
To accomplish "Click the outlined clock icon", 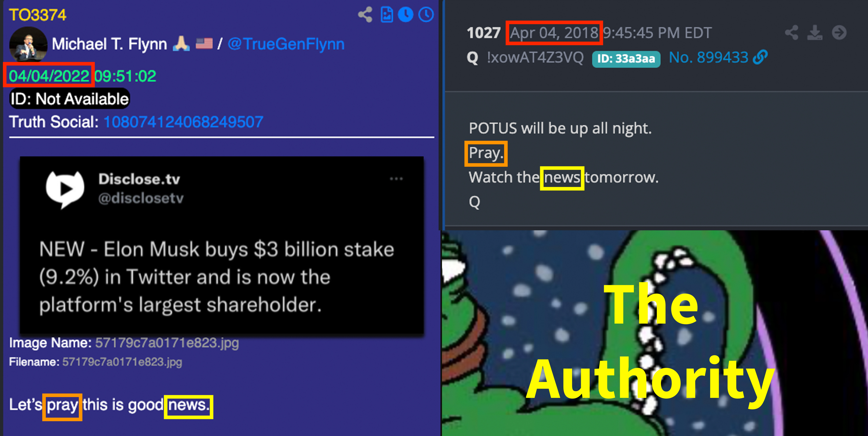I will click(426, 15).
